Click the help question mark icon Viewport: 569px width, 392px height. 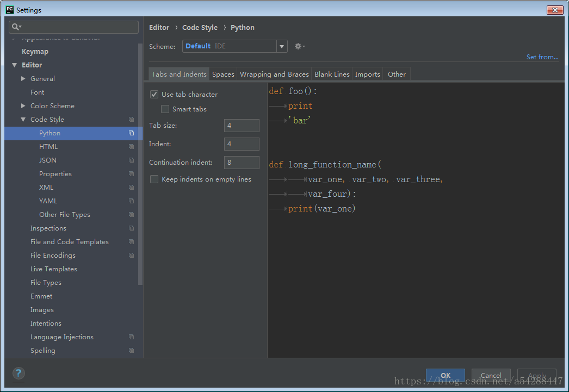point(18,373)
